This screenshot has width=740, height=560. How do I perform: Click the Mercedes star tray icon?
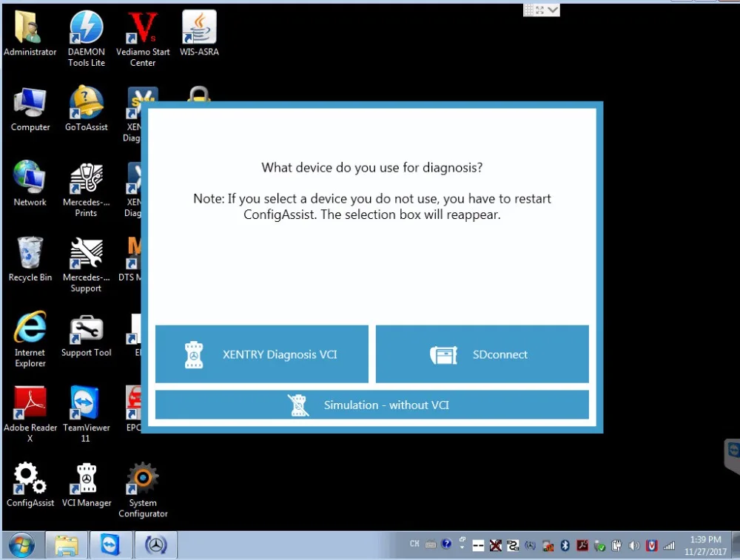coord(531,546)
